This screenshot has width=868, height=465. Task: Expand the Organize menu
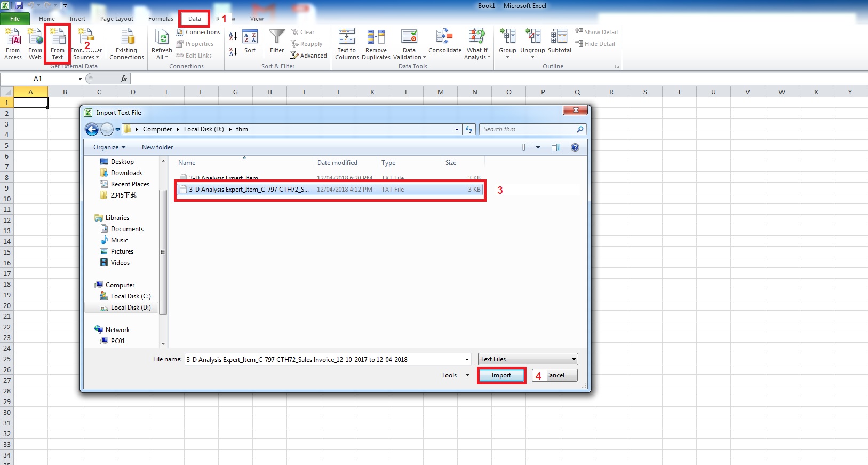click(x=109, y=147)
